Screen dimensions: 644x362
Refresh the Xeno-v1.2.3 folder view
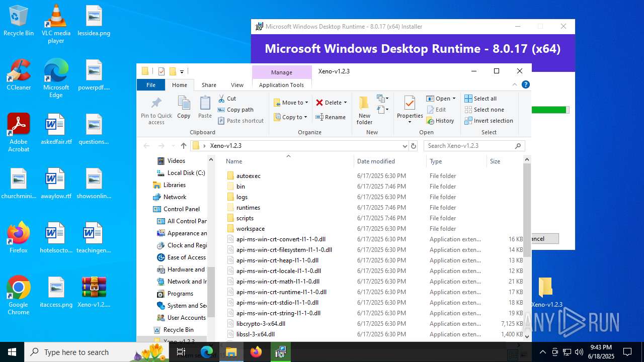[414, 146]
